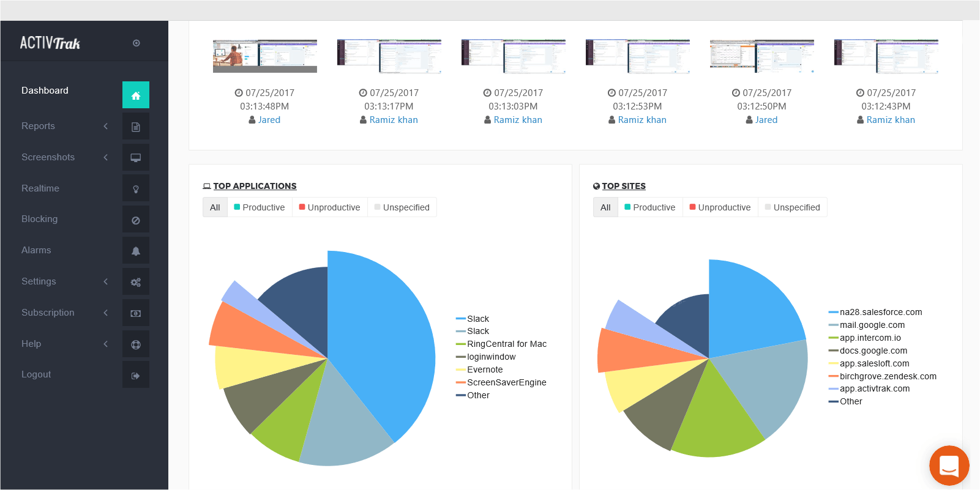The image size is (980, 490).
Task: Click the Help lifebuoy icon
Action: tap(136, 344)
